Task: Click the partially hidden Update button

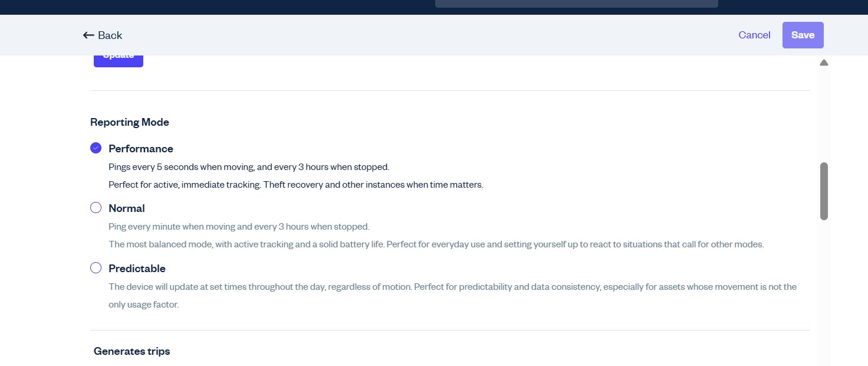Action: (119, 61)
